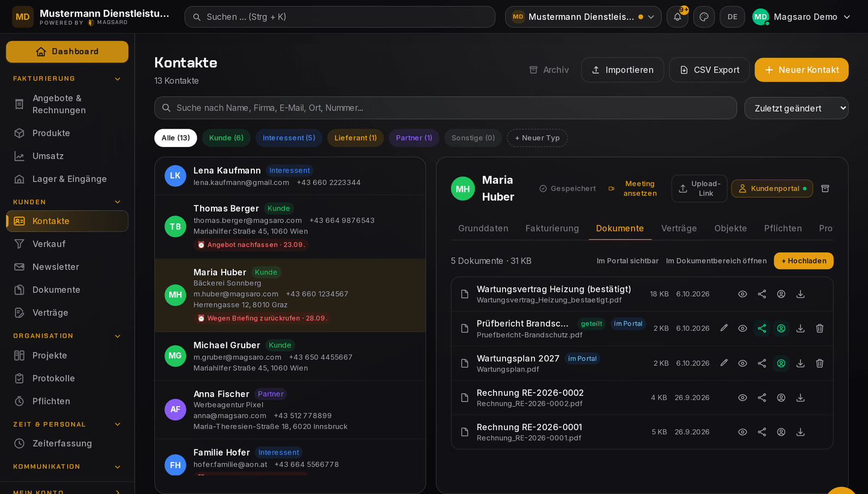This screenshot has width=868, height=494.
Task: Share the Wartungsvertrag Heizung document
Action: [x=762, y=294]
